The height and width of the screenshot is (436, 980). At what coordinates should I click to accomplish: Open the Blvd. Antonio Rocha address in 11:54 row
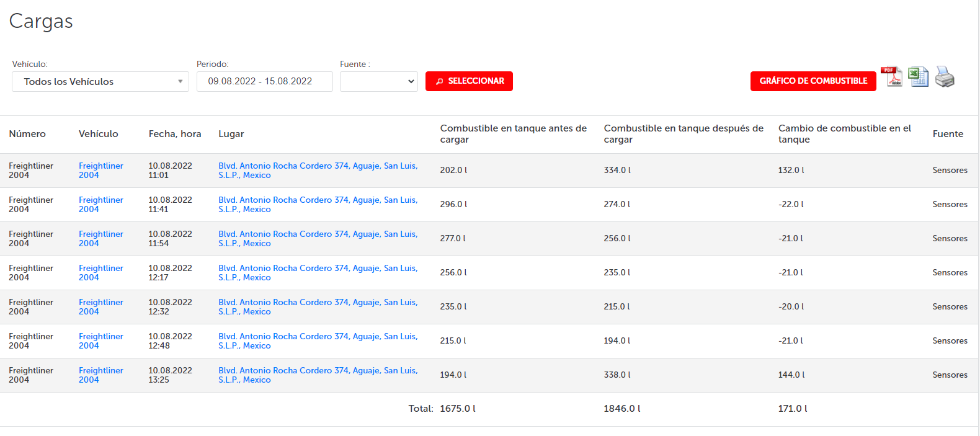318,239
